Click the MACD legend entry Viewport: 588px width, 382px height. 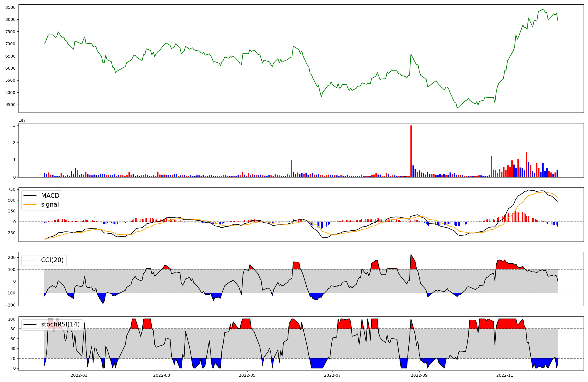point(50,196)
